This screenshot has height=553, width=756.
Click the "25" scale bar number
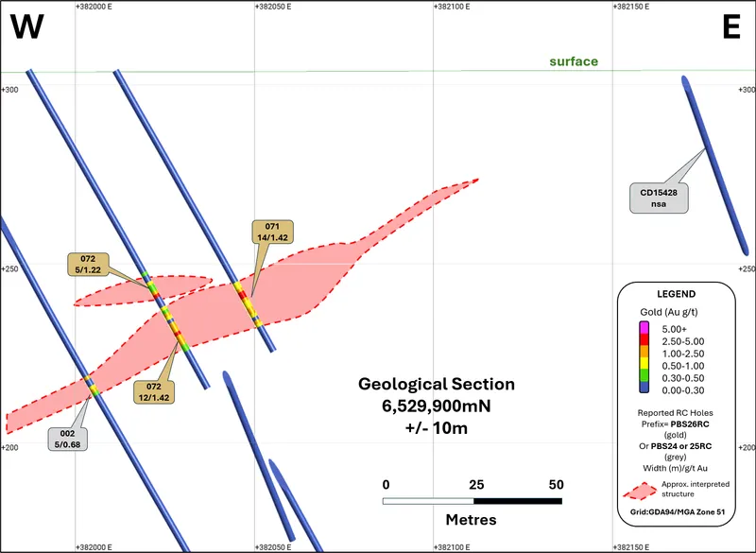(x=476, y=485)
